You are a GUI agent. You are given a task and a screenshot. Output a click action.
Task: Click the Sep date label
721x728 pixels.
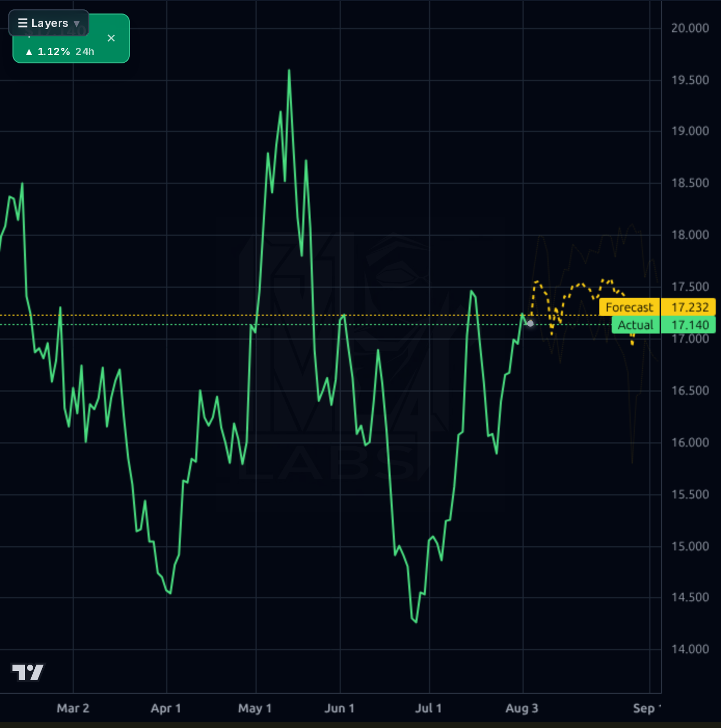click(x=647, y=708)
